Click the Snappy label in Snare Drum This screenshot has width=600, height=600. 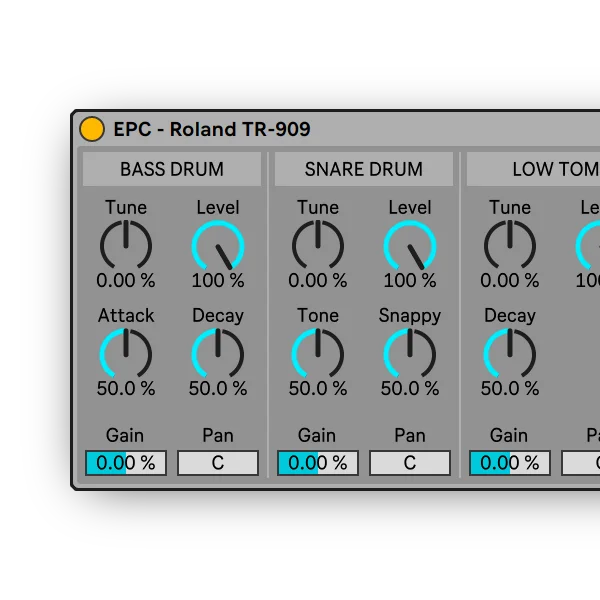(x=410, y=316)
